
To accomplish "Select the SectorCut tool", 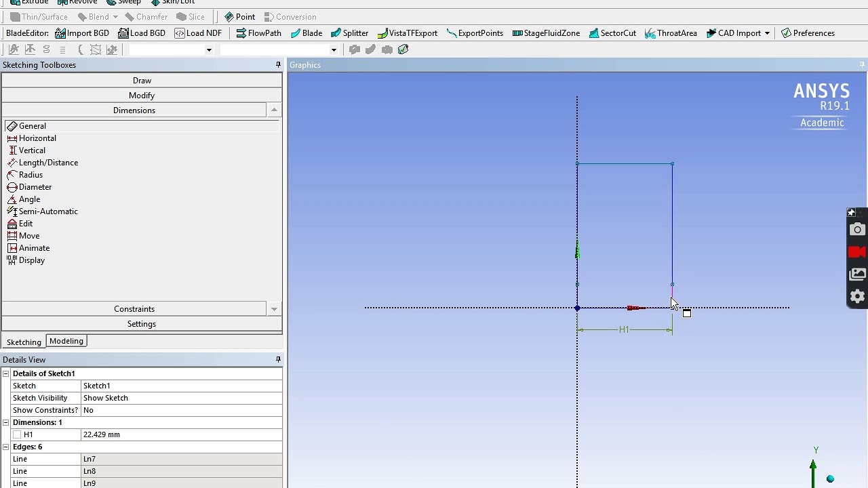I will [612, 33].
